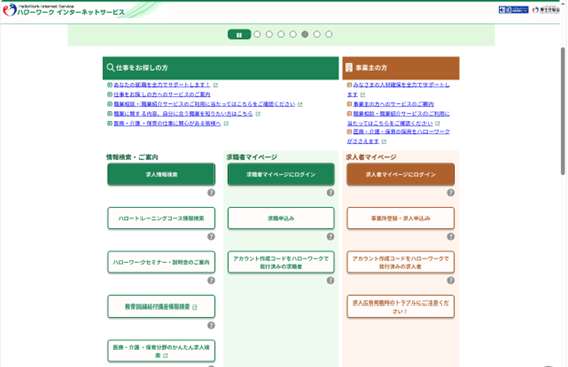Click the help icon under ハローワークセミナー button
568x367 pixels.
pyautogui.click(x=211, y=280)
